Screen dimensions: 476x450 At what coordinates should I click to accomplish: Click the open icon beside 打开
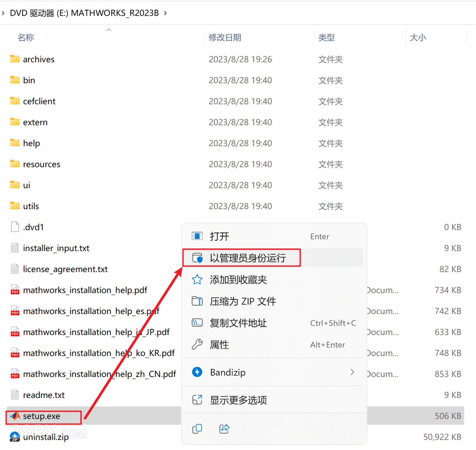pyautogui.click(x=197, y=236)
